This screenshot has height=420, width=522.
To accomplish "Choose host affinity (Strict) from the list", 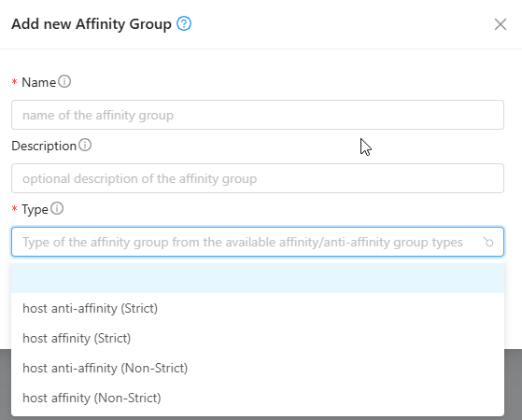I will (258, 338).
